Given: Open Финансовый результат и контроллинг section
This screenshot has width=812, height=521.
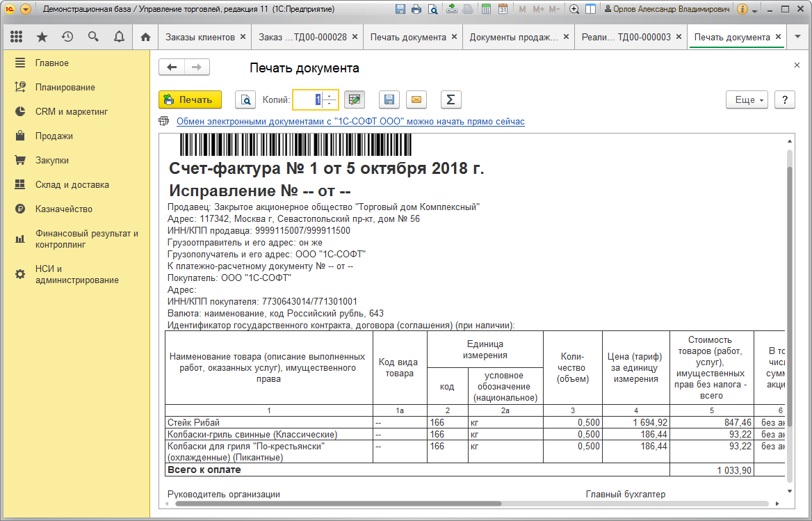Looking at the screenshot, I should pos(76,239).
